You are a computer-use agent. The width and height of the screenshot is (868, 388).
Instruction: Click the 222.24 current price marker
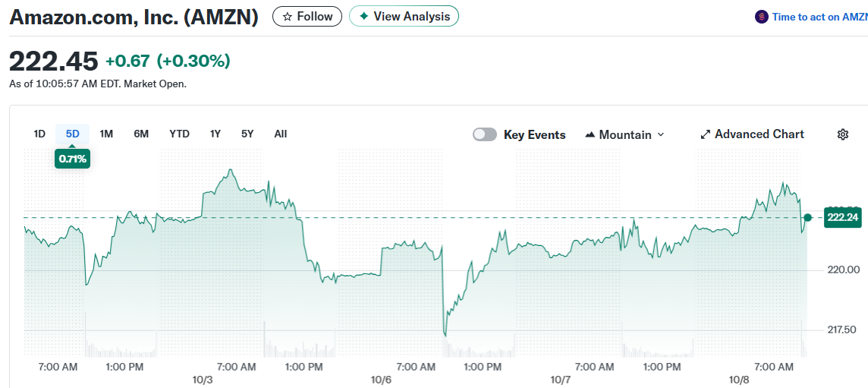click(843, 218)
